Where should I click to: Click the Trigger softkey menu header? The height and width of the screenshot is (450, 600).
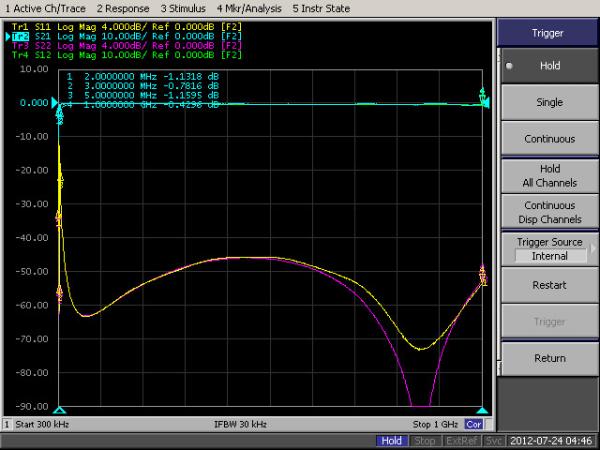coord(548,33)
